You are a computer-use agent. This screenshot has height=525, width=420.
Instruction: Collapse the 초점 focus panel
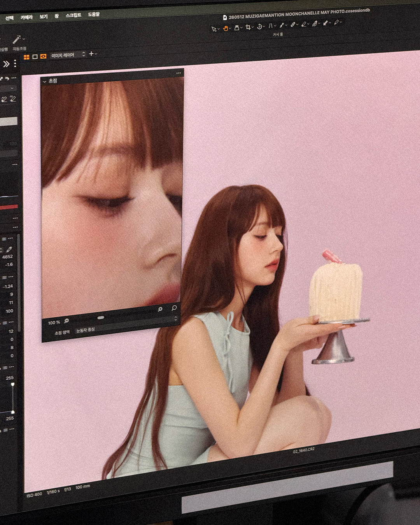point(45,81)
